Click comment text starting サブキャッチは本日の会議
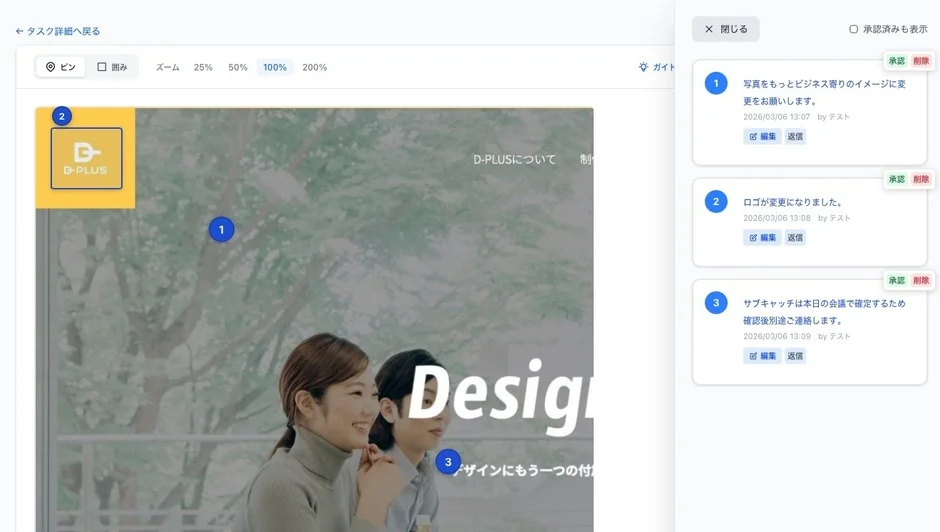This screenshot has height=532, width=940. [824, 312]
